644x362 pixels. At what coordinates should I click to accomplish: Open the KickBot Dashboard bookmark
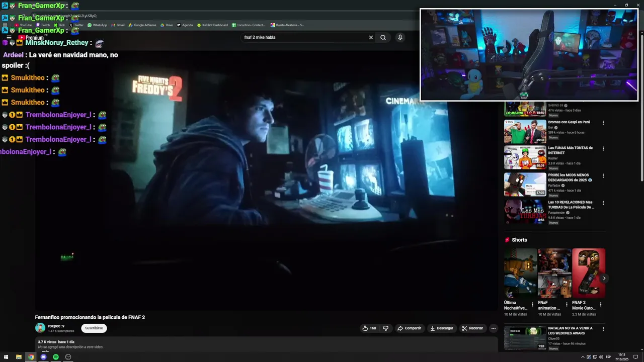coord(212,25)
